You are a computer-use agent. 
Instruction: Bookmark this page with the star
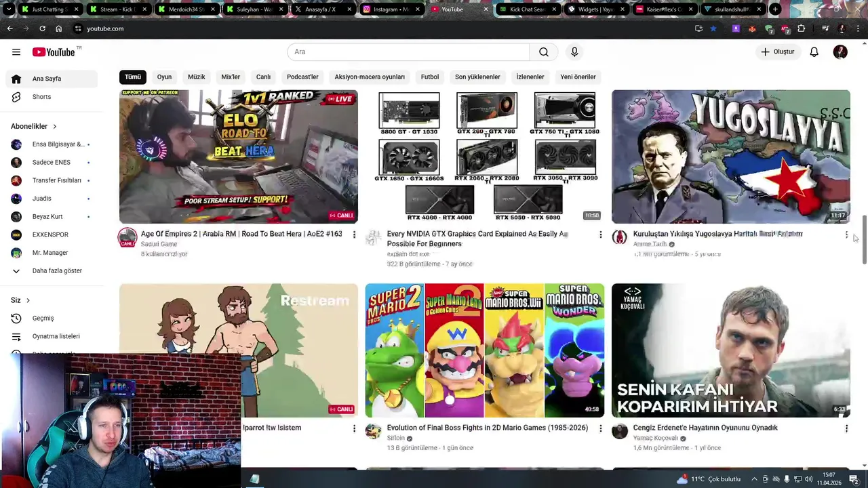pos(713,28)
